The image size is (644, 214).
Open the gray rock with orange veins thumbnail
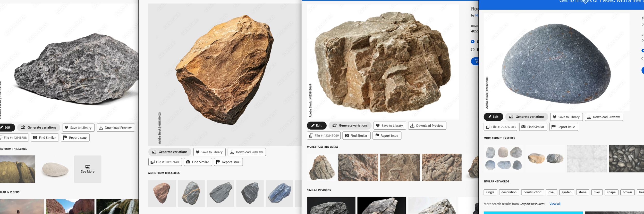click(x=191, y=194)
